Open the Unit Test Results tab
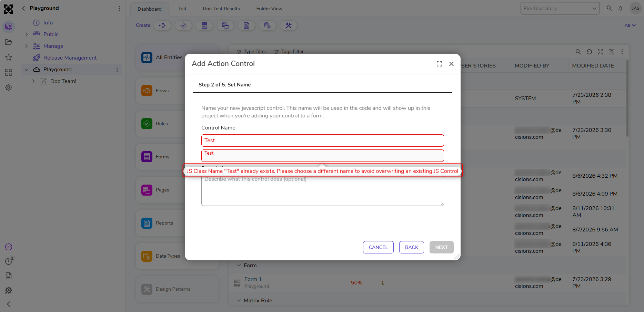 [x=221, y=9]
